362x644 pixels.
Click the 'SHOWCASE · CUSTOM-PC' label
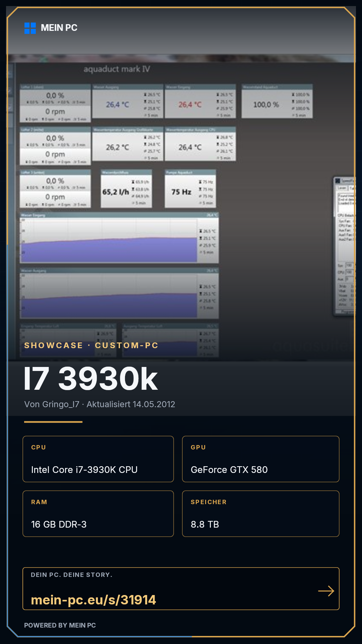pos(91,345)
